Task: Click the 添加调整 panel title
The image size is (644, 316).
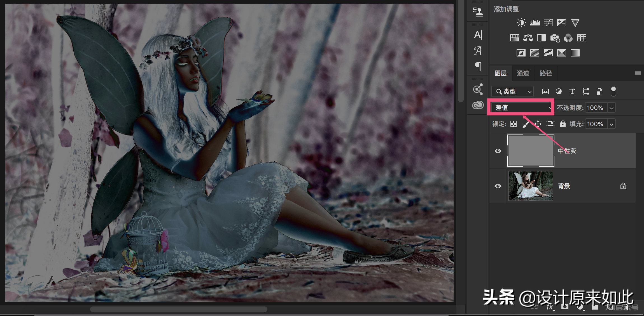Action: click(x=506, y=9)
